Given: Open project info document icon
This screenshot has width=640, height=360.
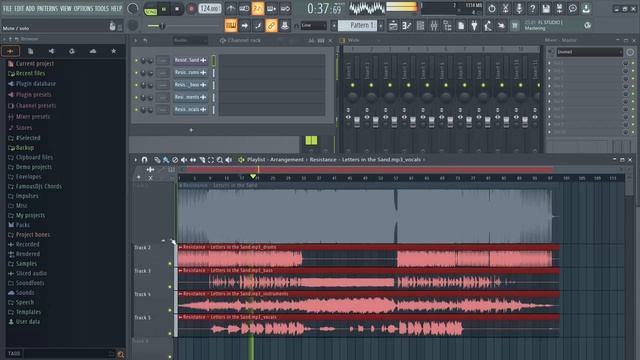Looking at the screenshot, I should click(461, 26).
